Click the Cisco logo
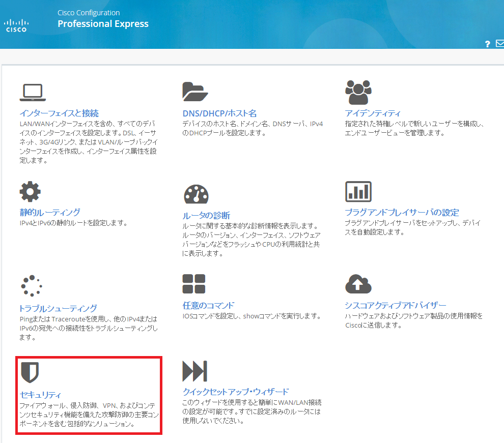 click(x=16, y=25)
